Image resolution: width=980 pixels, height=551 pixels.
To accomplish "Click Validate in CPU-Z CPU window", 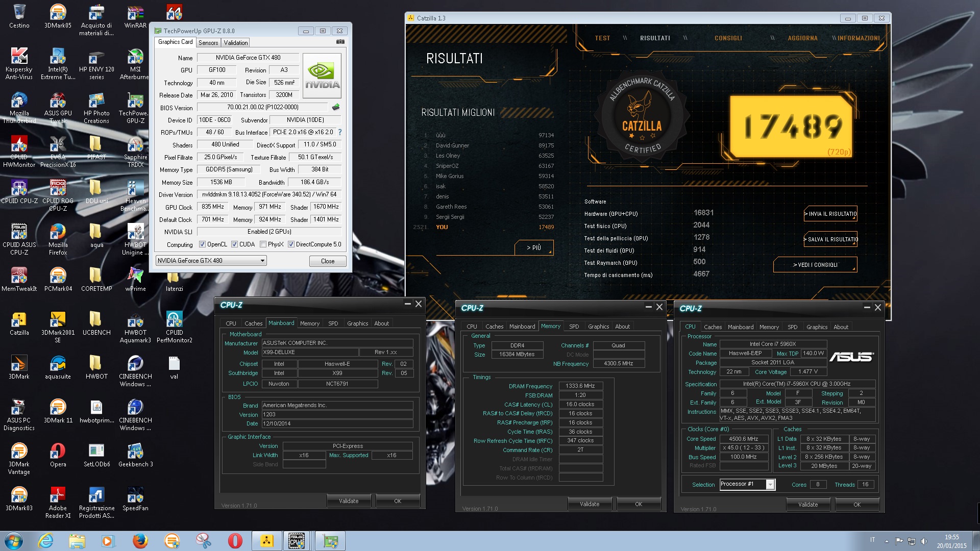I will point(808,505).
